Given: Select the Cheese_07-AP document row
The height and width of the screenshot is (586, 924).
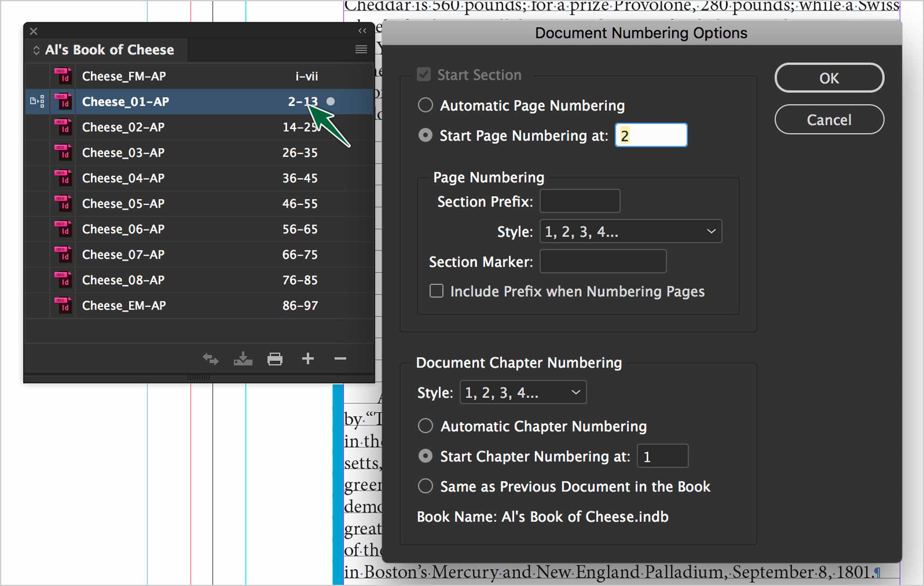Looking at the screenshot, I should [199, 254].
